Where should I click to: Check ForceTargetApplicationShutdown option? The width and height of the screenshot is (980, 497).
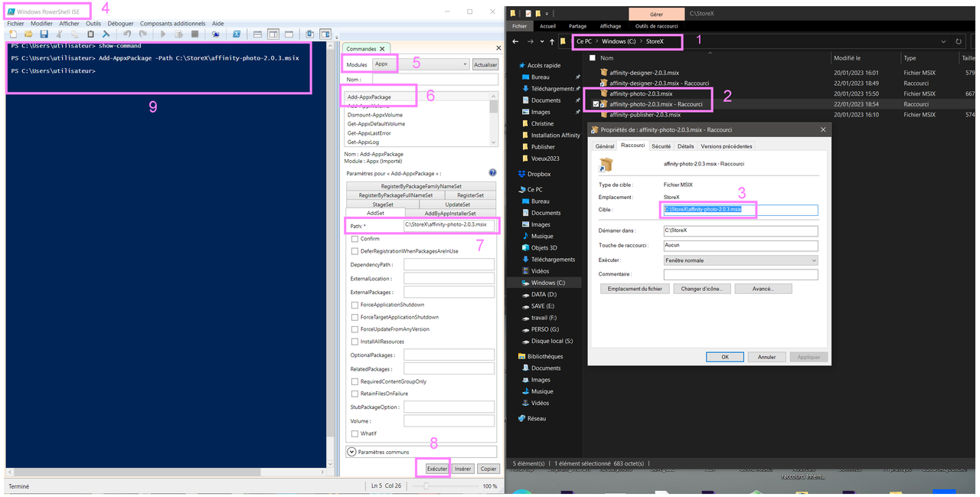(355, 317)
